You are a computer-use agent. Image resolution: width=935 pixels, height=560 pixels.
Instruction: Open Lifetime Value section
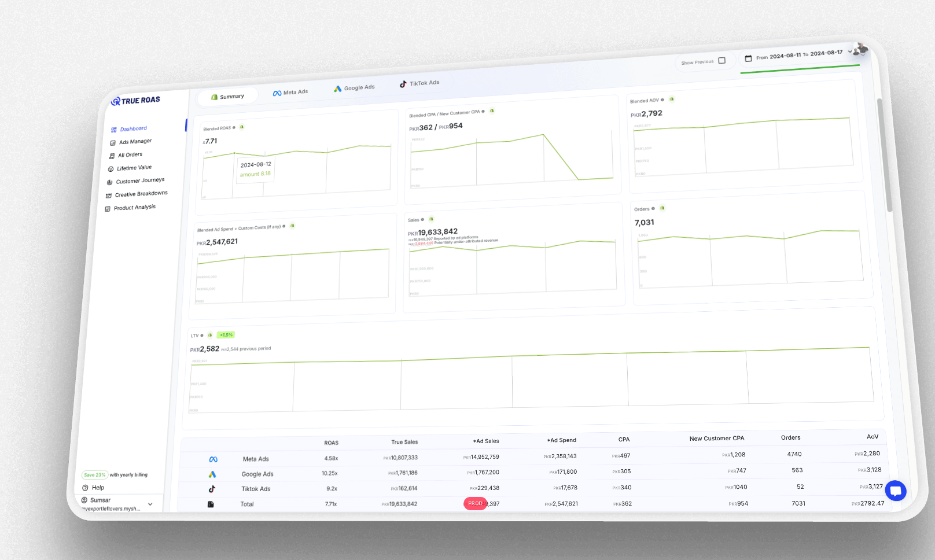(130, 168)
